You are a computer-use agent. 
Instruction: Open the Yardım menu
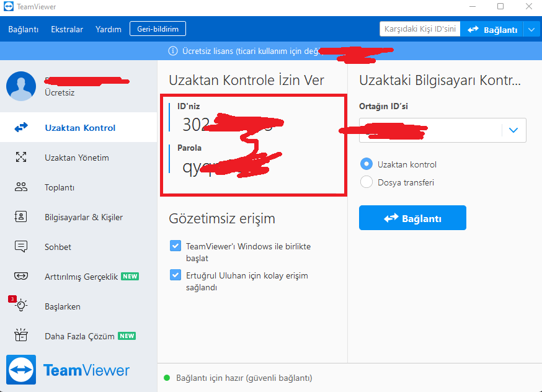pyautogui.click(x=108, y=29)
